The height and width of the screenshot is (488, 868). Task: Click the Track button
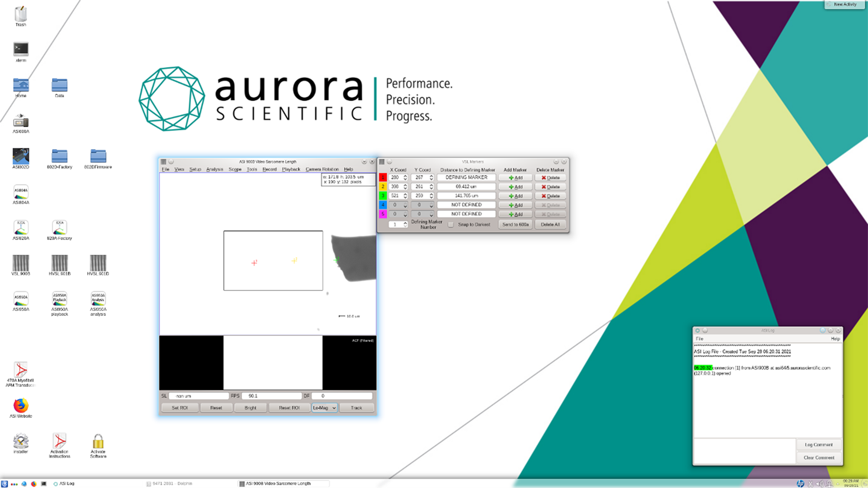pos(357,408)
